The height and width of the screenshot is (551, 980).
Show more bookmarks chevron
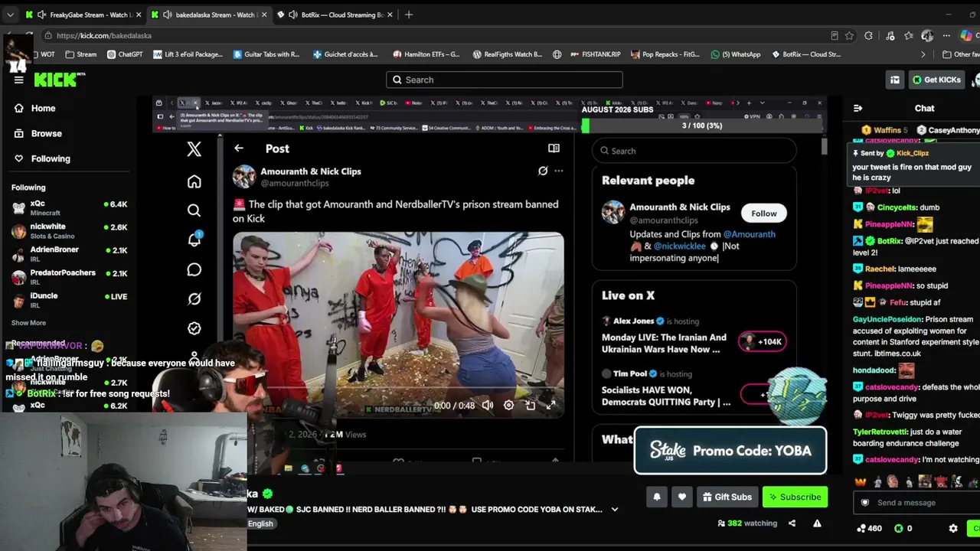pos(923,54)
